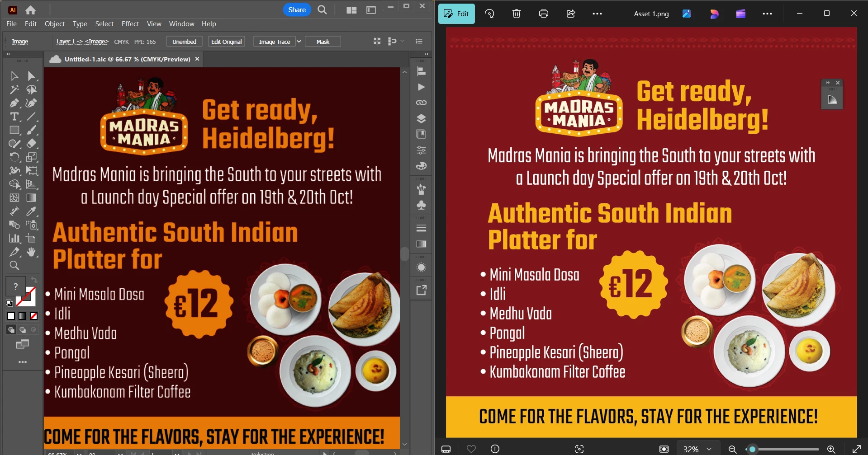Open the Links panel icon
The width and height of the screenshot is (868, 455).
coord(421,103)
